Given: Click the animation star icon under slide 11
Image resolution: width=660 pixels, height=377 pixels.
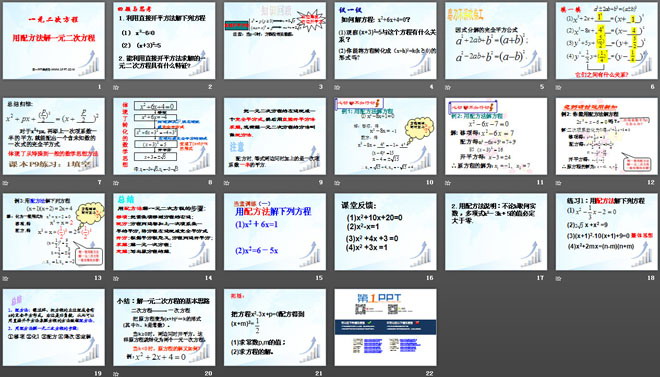Looking at the screenshot, I should (x=447, y=183).
